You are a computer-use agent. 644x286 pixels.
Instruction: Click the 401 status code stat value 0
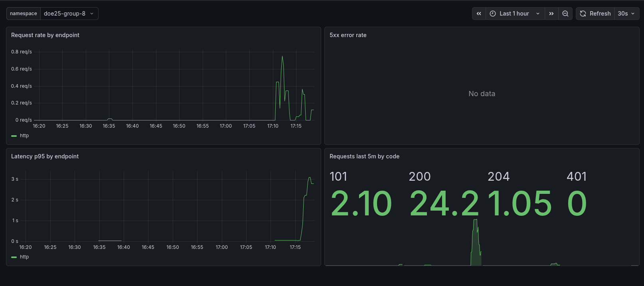pos(577,203)
